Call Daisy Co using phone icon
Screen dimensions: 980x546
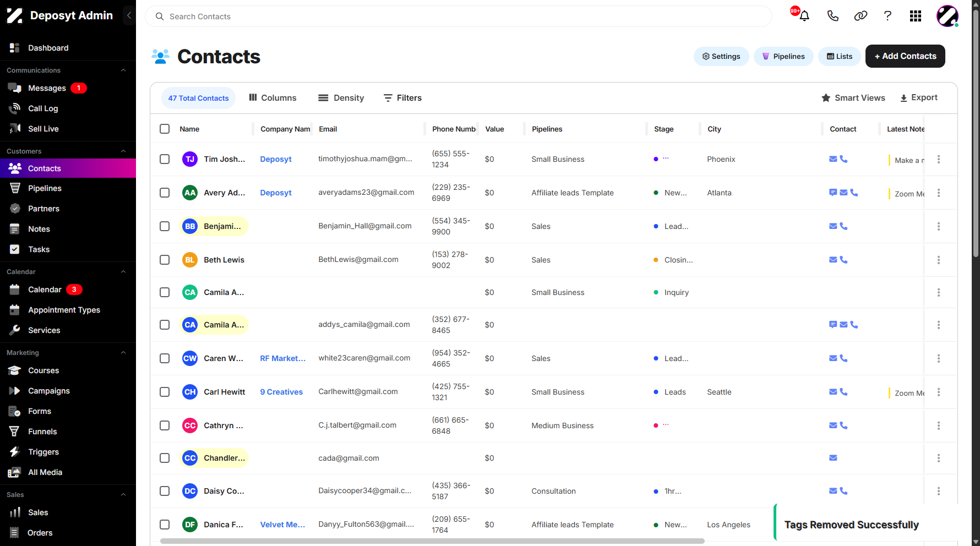(x=843, y=491)
